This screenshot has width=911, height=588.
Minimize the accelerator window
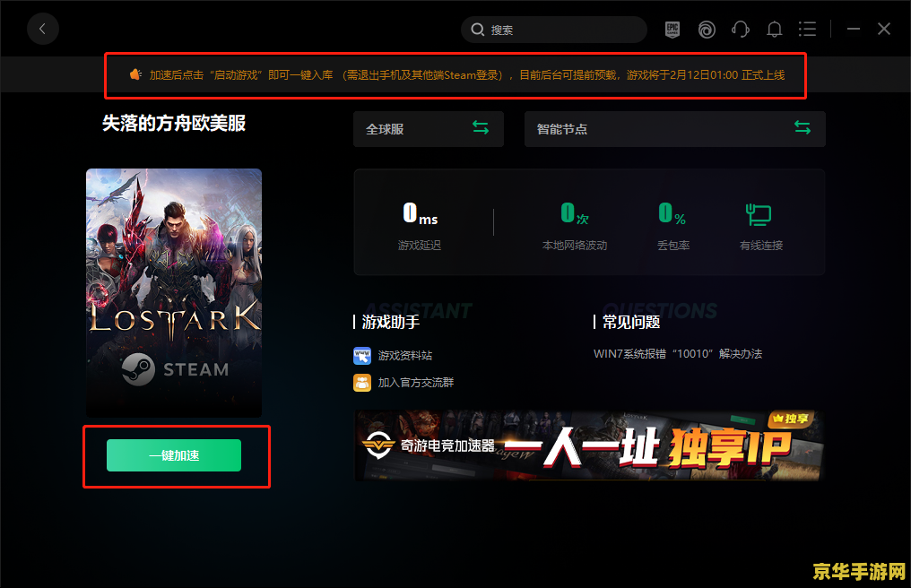point(853,29)
